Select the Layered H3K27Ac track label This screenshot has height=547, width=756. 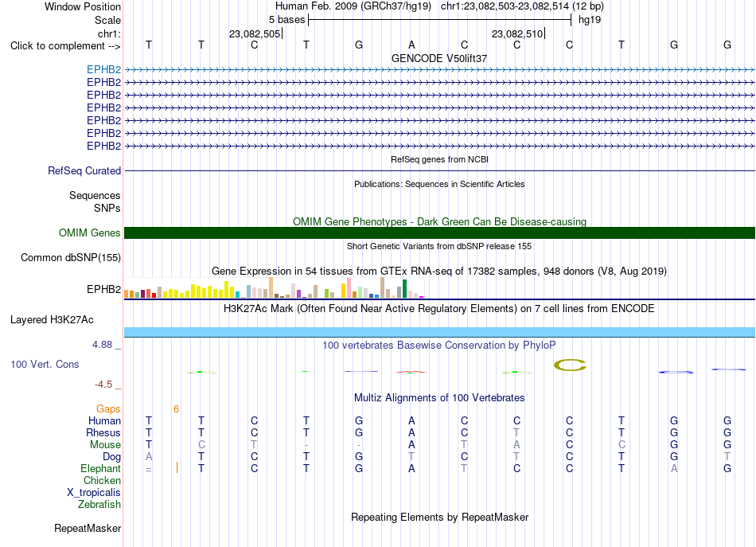[x=52, y=320]
